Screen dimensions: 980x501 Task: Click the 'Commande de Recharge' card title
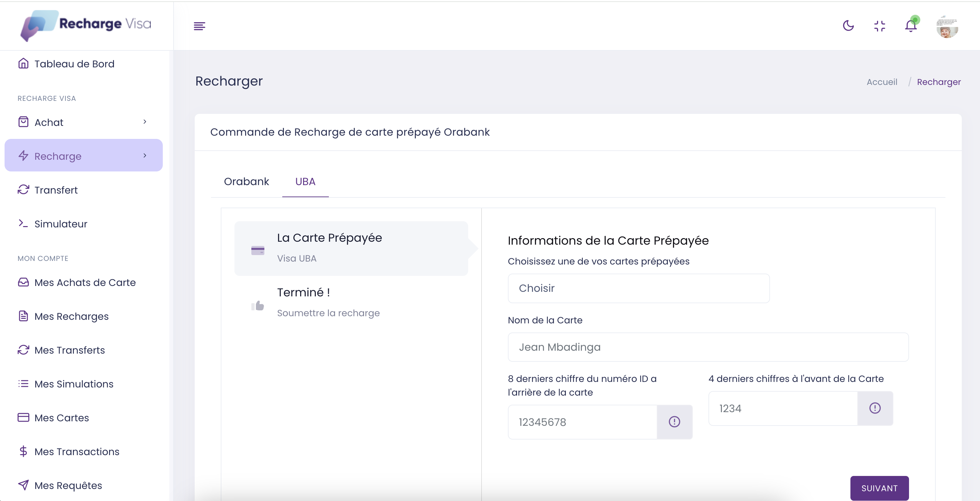350,132
